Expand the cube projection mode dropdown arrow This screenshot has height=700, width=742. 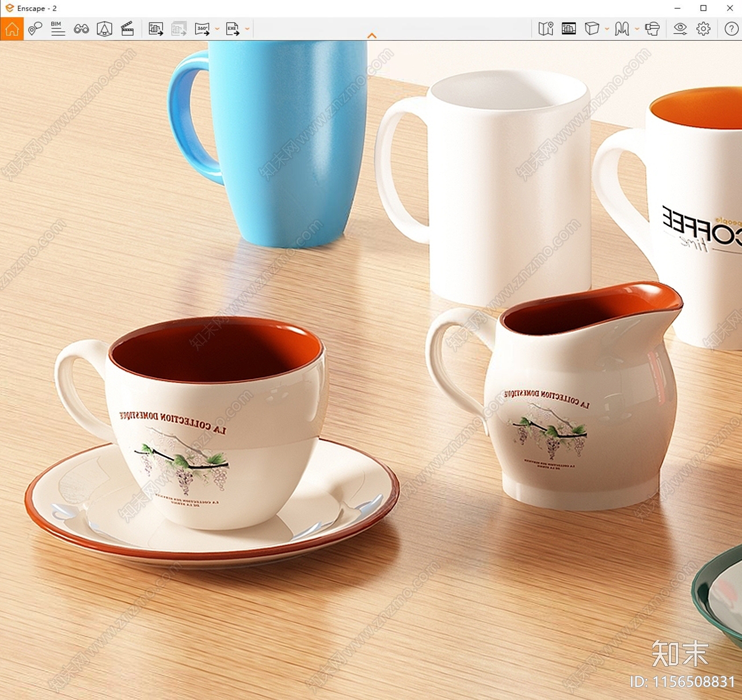click(607, 29)
